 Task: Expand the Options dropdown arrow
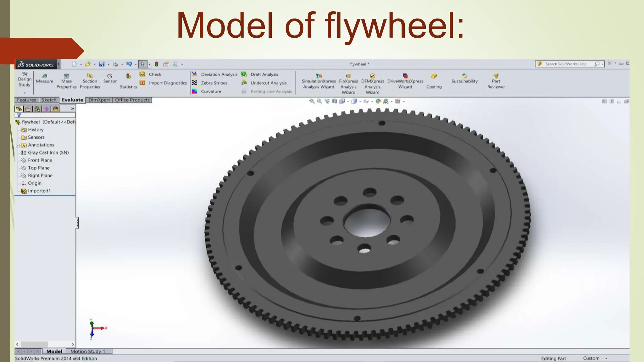[x=182, y=64]
